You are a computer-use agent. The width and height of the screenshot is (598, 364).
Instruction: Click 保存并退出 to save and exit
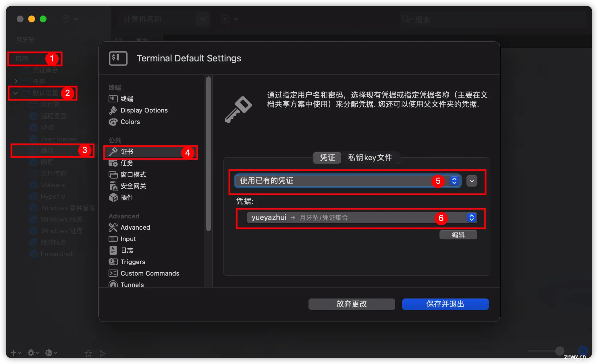point(445,304)
